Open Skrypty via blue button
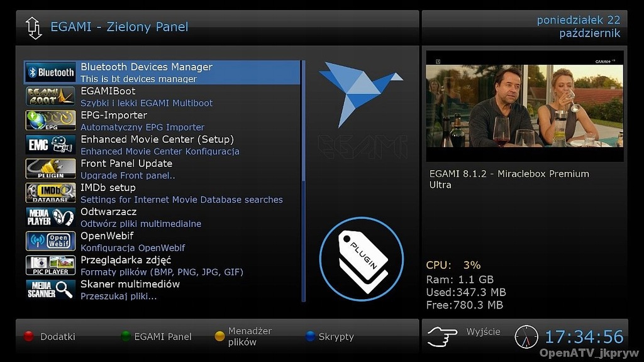The image size is (644, 362). coord(330,337)
